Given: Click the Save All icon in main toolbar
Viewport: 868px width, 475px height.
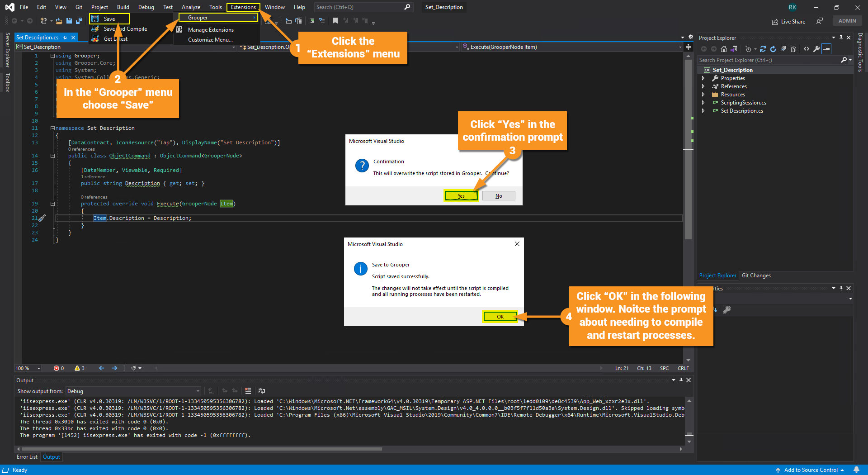Looking at the screenshot, I should coord(79,21).
